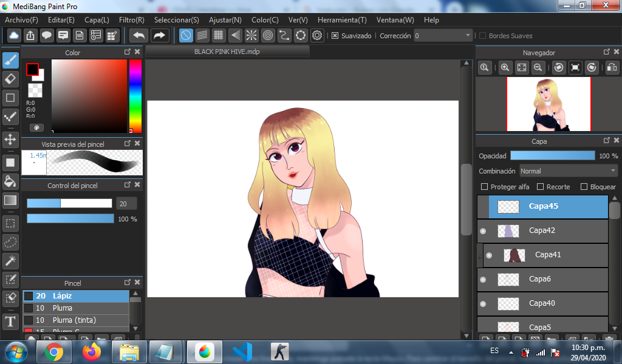This screenshot has width=622, height=364.
Task: Click the Navegador preview thumbnail
Action: coord(549,104)
